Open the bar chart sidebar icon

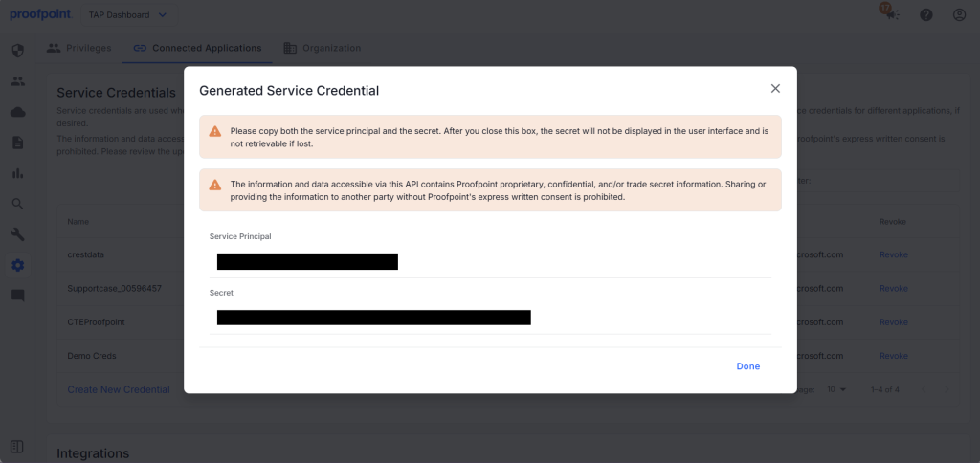[17, 173]
